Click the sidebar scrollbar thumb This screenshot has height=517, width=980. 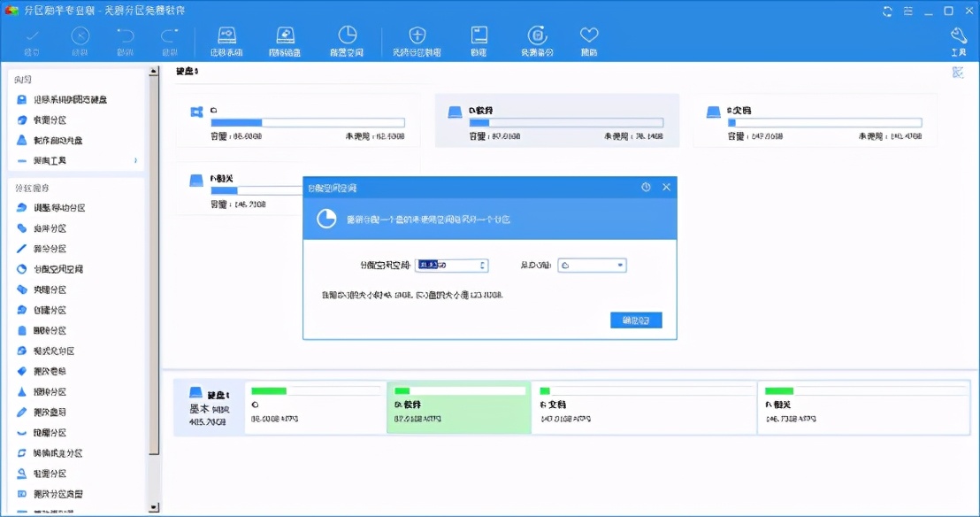click(154, 266)
